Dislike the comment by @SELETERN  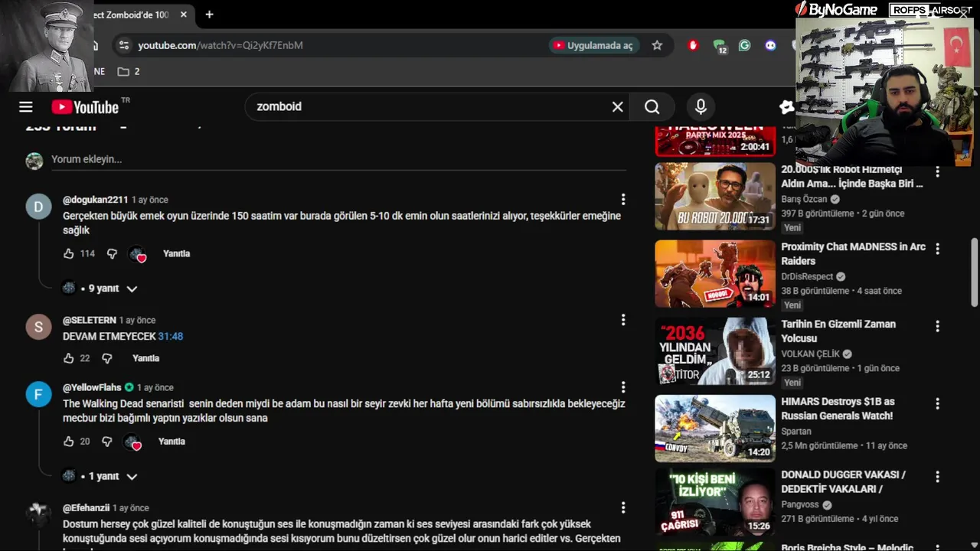(107, 358)
